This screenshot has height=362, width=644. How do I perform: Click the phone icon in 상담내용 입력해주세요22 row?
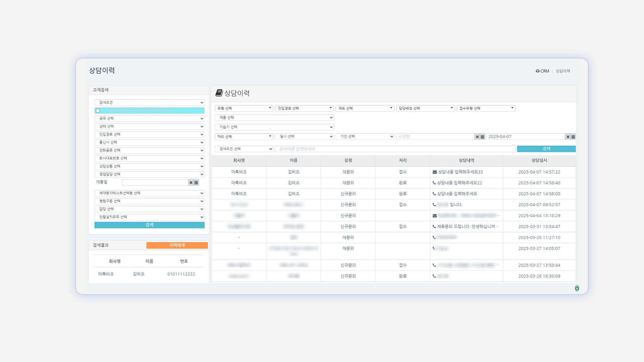coord(434,183)
